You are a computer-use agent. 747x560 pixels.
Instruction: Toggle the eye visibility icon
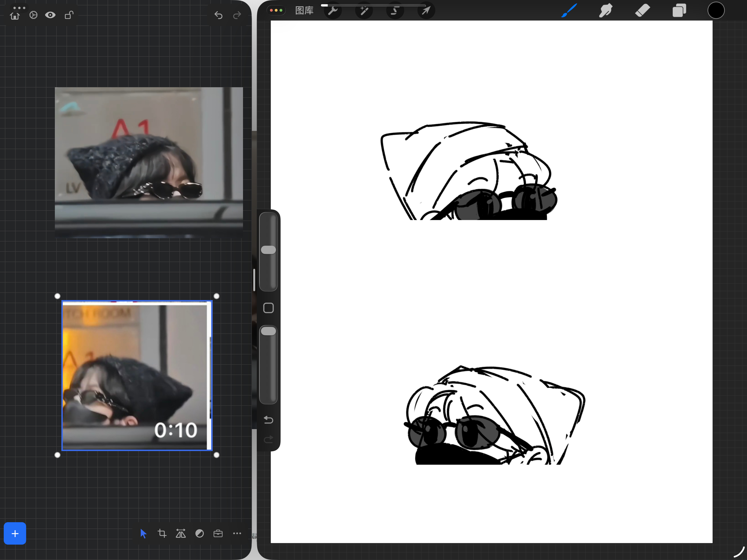click(50, 15)
